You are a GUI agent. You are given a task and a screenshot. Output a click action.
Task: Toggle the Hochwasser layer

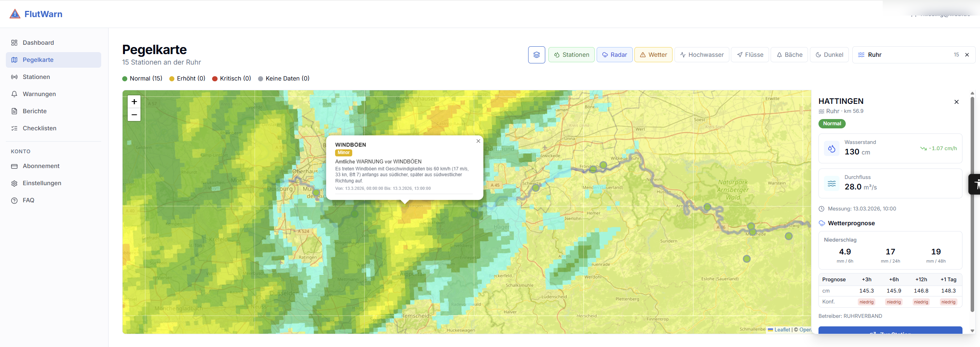pos(702,55)
